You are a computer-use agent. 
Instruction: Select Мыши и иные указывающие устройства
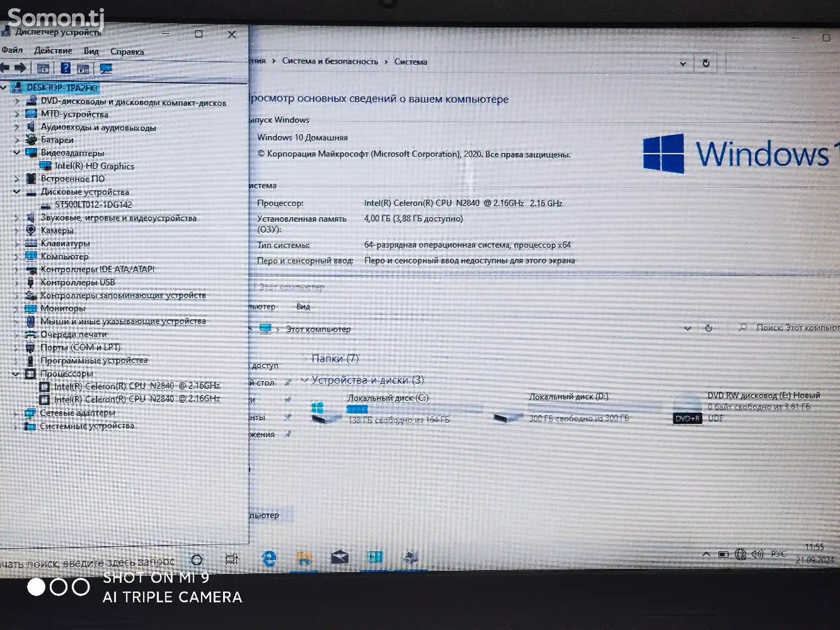coord(123,321)
